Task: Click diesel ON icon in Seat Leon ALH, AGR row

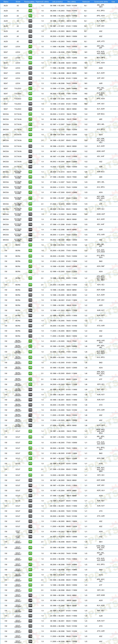Action: [x=30, y=73]
